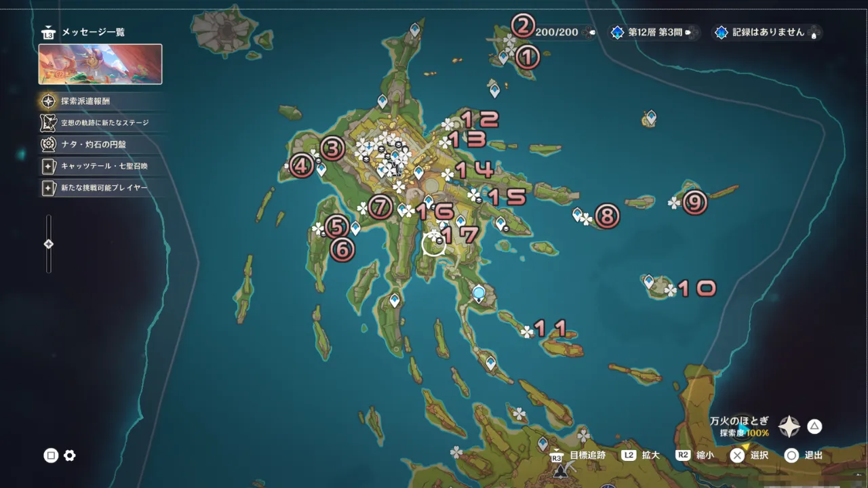Select the blue quest marker on the map
This screenshot has height=488, width=868.
[x=479, y=293]
